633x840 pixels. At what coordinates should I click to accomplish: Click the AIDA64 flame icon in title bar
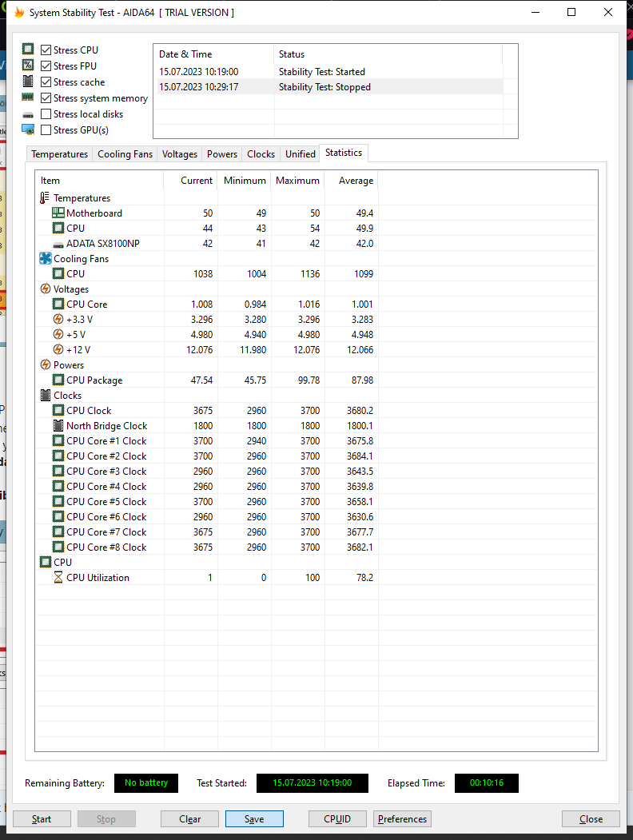click(19, 12)
